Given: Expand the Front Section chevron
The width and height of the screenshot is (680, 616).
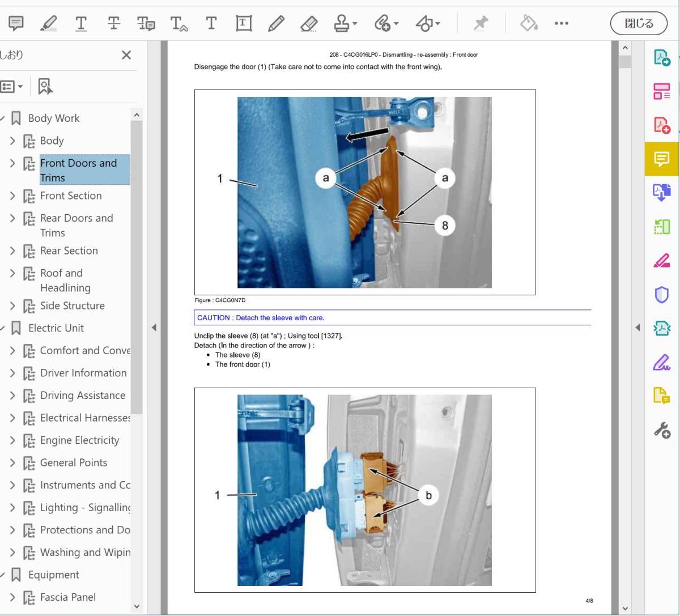Looking at the screenshot, I should pyautogui.click(x=12, y=196).
